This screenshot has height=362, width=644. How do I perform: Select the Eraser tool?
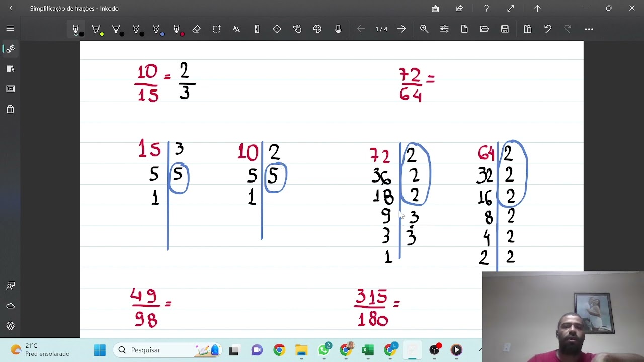coord(197,29)
